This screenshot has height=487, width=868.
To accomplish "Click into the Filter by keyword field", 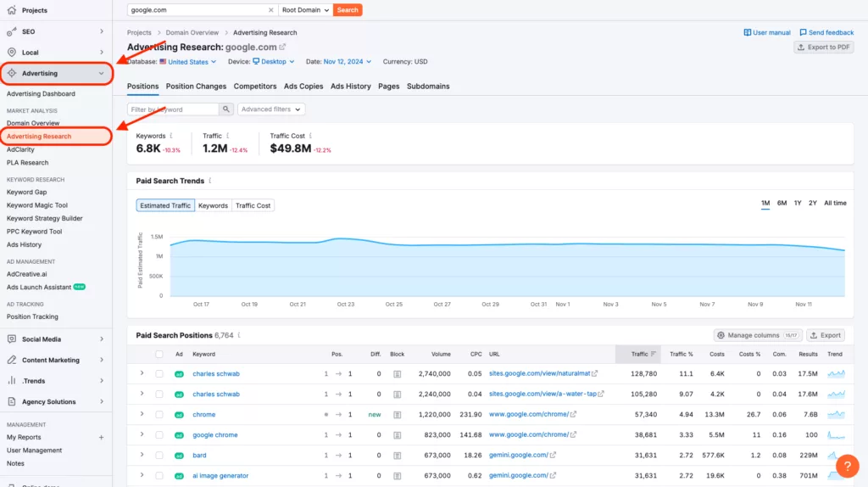I will point(173,109).
